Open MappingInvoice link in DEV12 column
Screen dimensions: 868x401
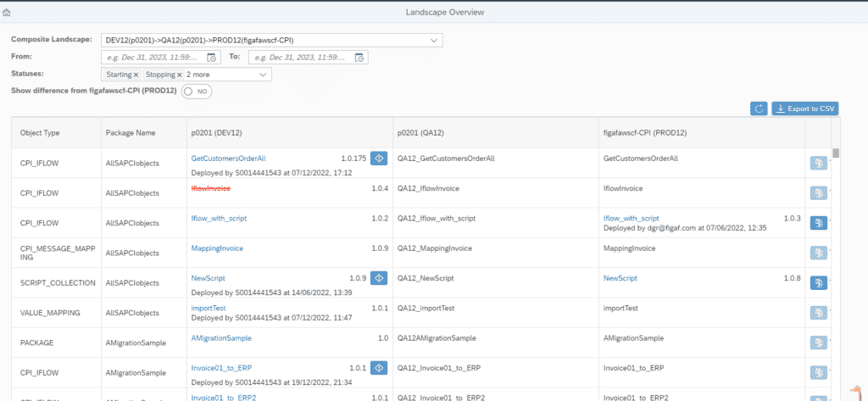tap(217, 248)
